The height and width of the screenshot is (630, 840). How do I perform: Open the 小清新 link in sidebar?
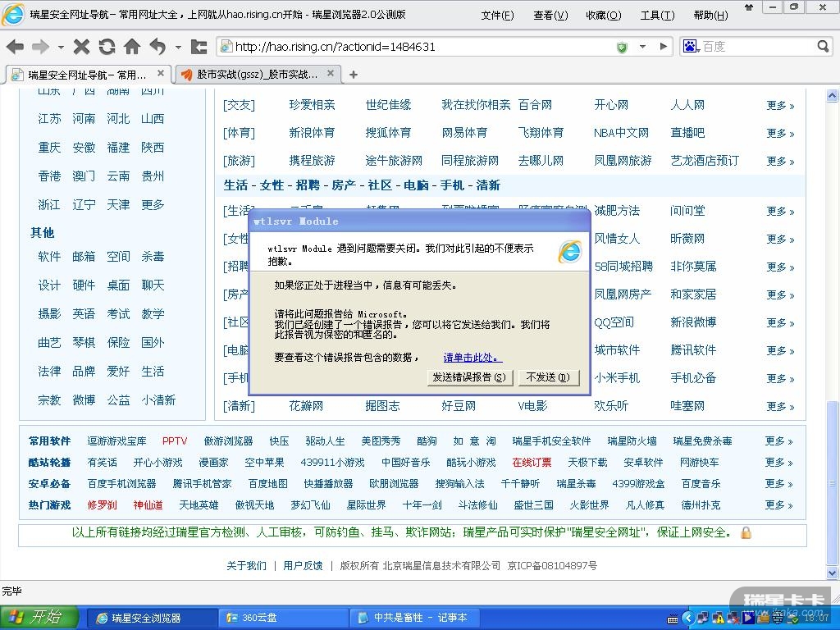tap(158, 400)
